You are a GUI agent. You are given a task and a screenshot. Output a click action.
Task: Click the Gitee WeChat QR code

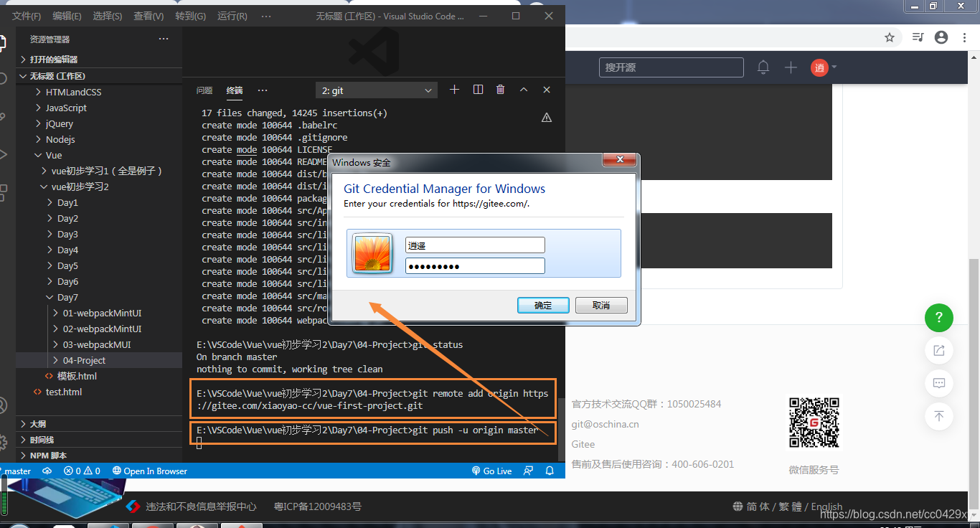[x=814, y=423]
